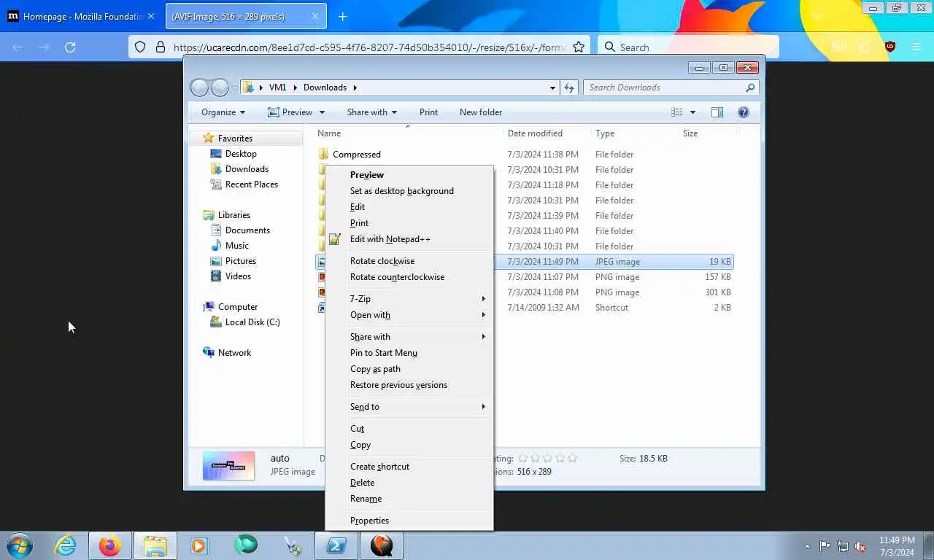Launch Internet Explorer from taskbar
934x560 pixels.
point(65,545)
